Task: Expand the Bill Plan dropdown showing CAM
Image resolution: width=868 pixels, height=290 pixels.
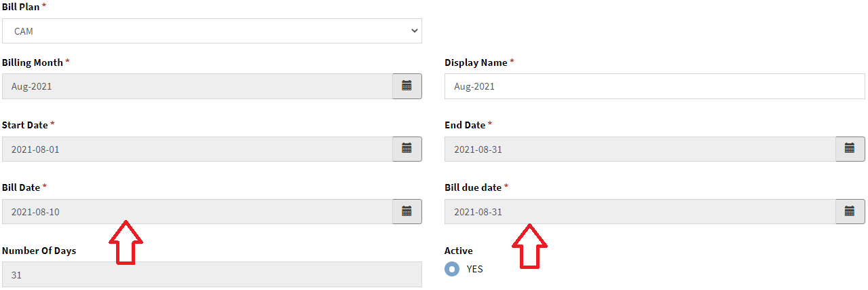Action: point(212,31)
